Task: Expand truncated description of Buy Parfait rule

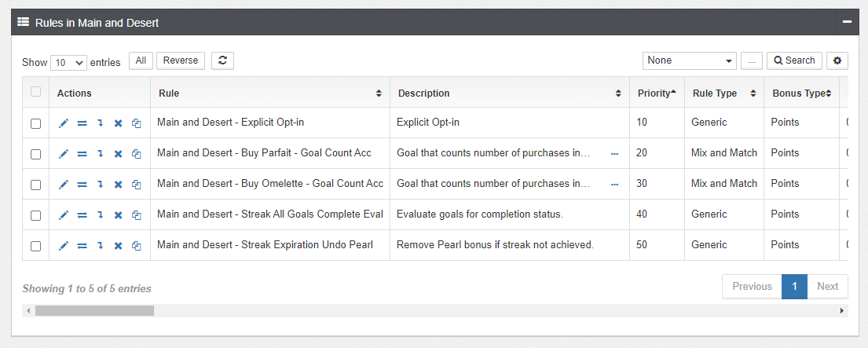Action: coord(614,153)
